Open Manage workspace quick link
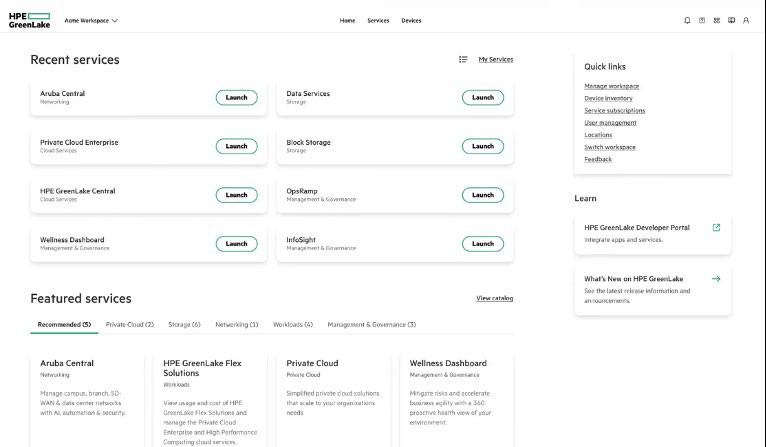The image size is (766, 447). (x=612, y=86)
